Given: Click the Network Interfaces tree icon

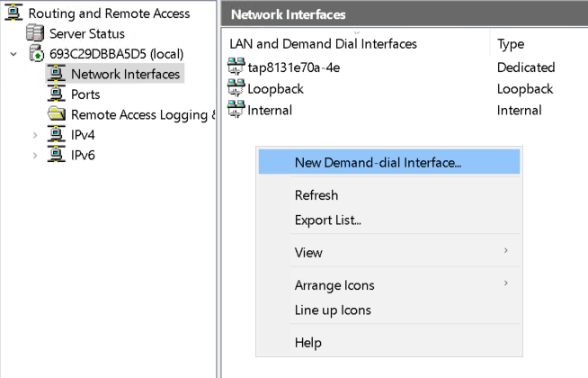Looking at the screenshot, I should (58, 74).
